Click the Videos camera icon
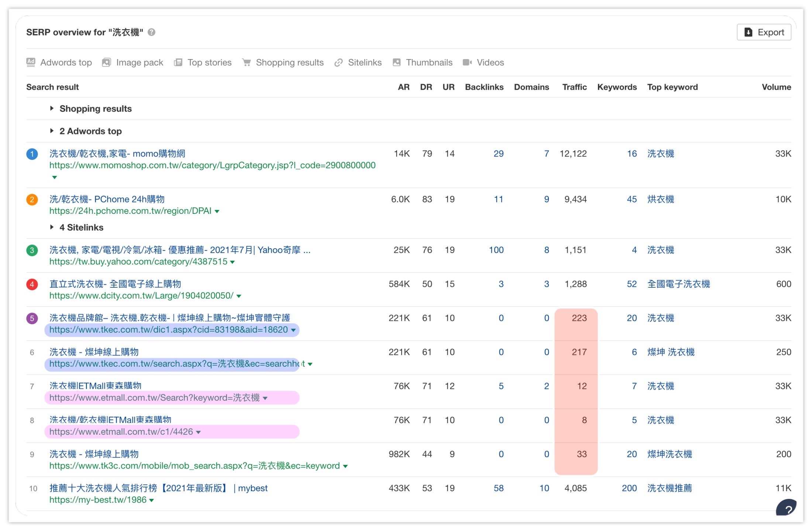Image resolution: width=812 pixels, height=531 pixels. pos(467,62)
